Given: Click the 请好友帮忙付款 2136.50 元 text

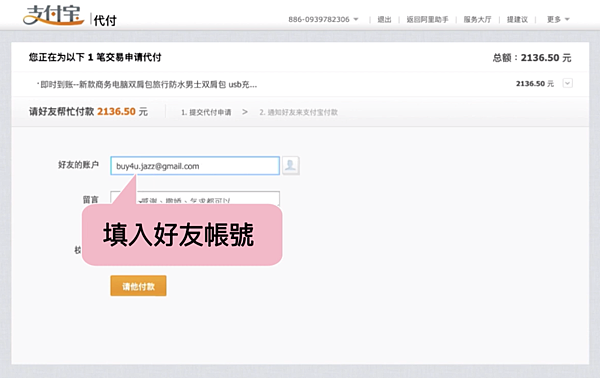Looking at the screenshot, I should point(88,111).
